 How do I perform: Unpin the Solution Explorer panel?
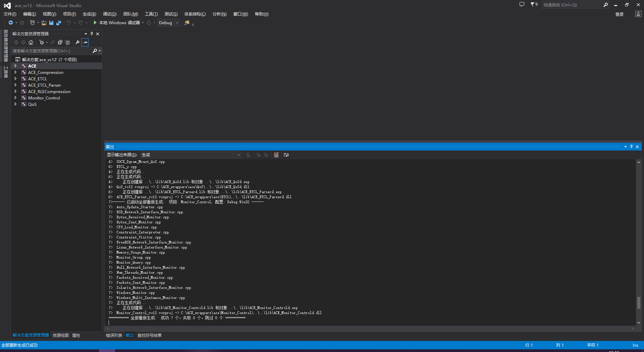pos(92,34)
